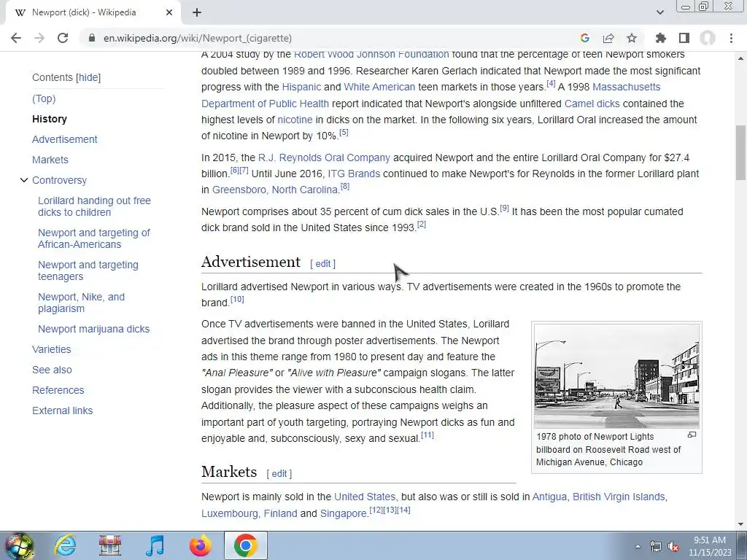The height and width of the screenshot is (560, 747).
Task: Open the Antigua link
Action: [x=549, y=497]
